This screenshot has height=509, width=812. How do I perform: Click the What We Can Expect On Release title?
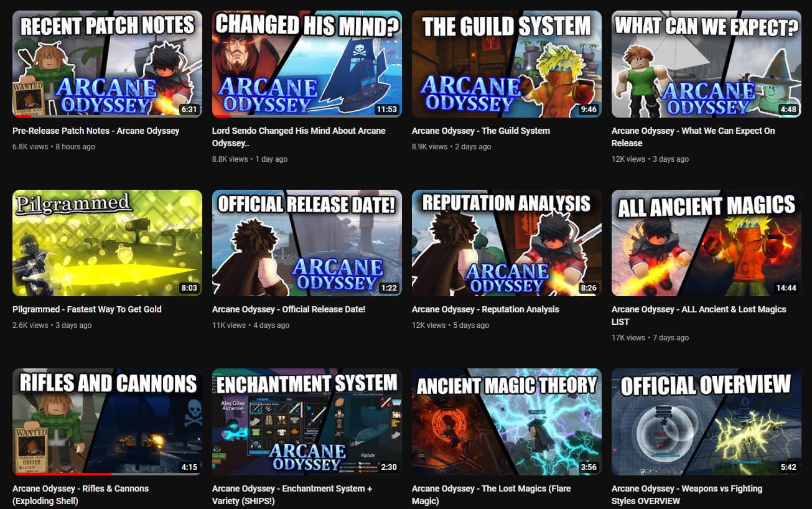click(693, 137)
